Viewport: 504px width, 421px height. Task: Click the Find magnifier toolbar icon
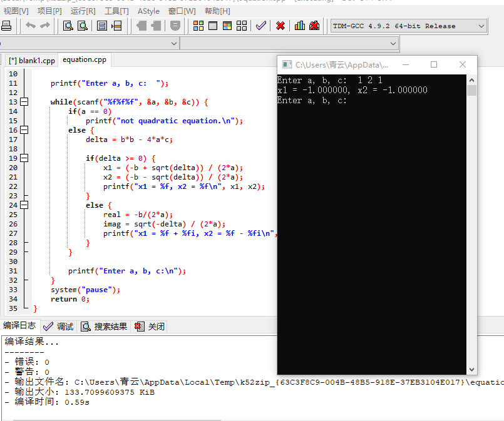click(x=67, y=26)
